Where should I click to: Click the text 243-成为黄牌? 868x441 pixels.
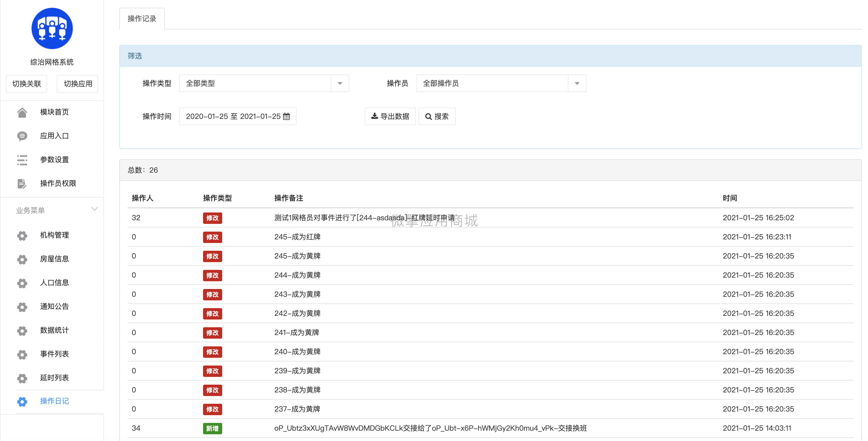pos(297,294)
